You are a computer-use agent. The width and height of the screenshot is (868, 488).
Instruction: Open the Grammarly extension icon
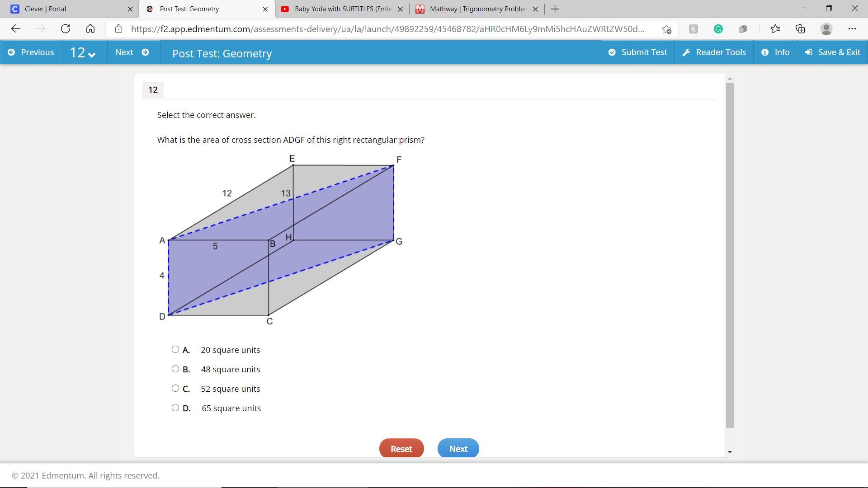pos(718,29)
